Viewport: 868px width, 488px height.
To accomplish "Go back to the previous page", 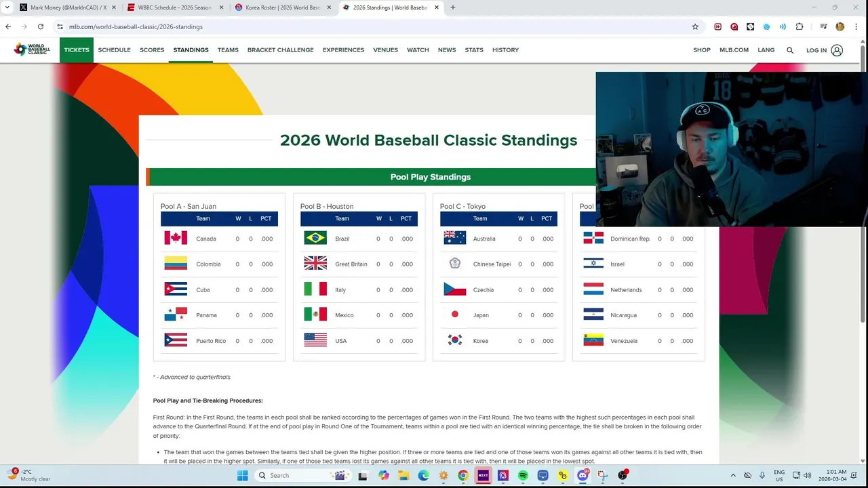I will (x=8, y=26).
